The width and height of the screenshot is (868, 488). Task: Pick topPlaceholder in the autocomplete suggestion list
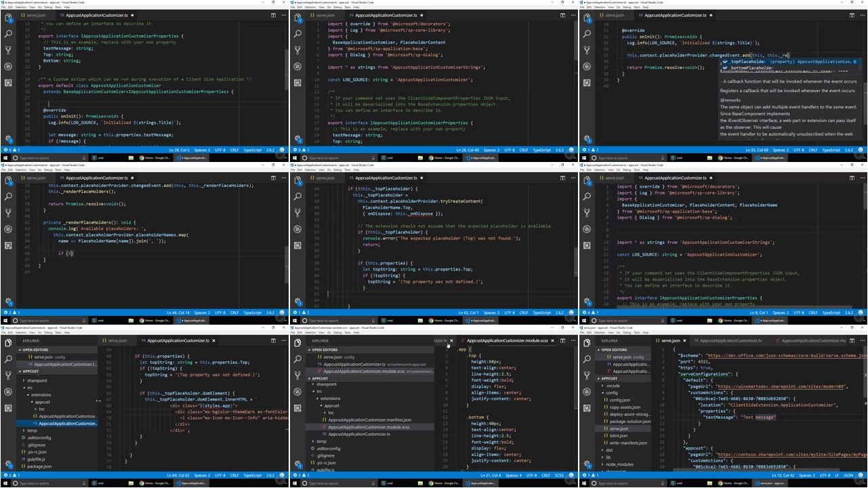790,62
